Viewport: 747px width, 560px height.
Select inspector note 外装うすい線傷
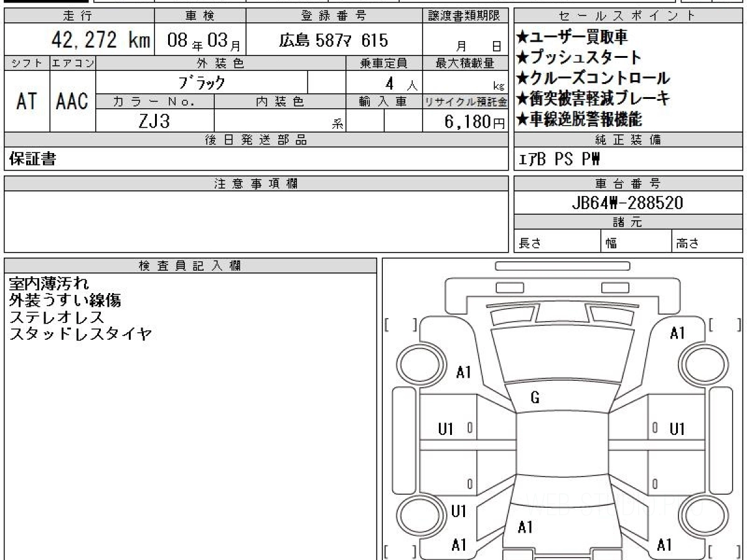pyautogui.click(x=65, y=301)
